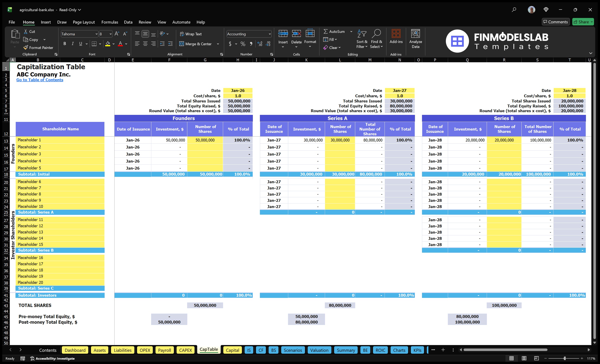The height and width of the screenshot is (364, 600).
Task: Apply Percent Style number format
Action: [243, 44]
